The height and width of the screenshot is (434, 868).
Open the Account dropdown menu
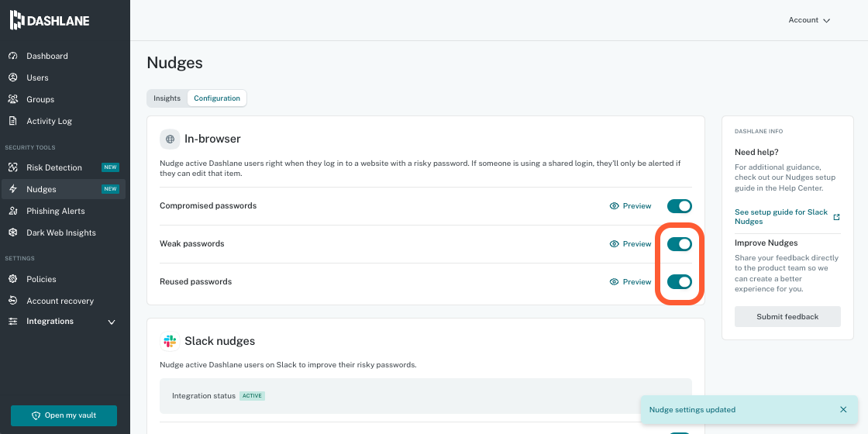(809, 20)
